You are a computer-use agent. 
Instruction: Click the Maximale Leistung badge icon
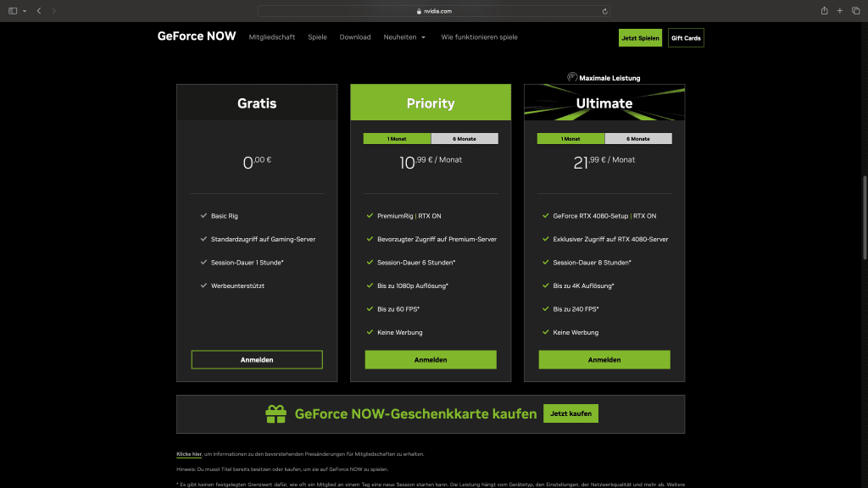point(572,77)
